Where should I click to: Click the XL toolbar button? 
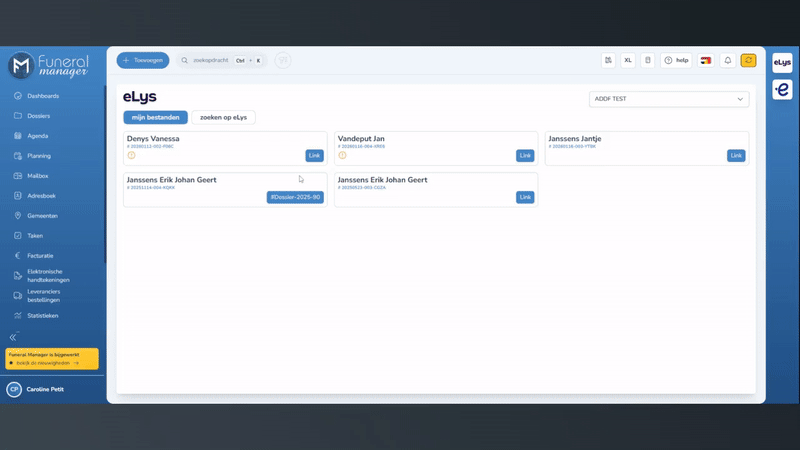628,60
